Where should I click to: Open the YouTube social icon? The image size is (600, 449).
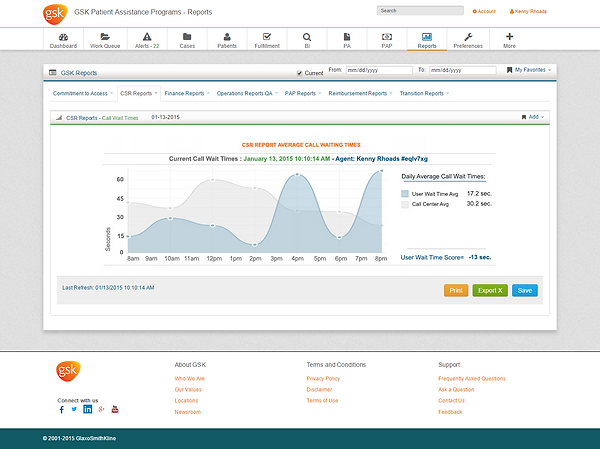tap(115, 409)
